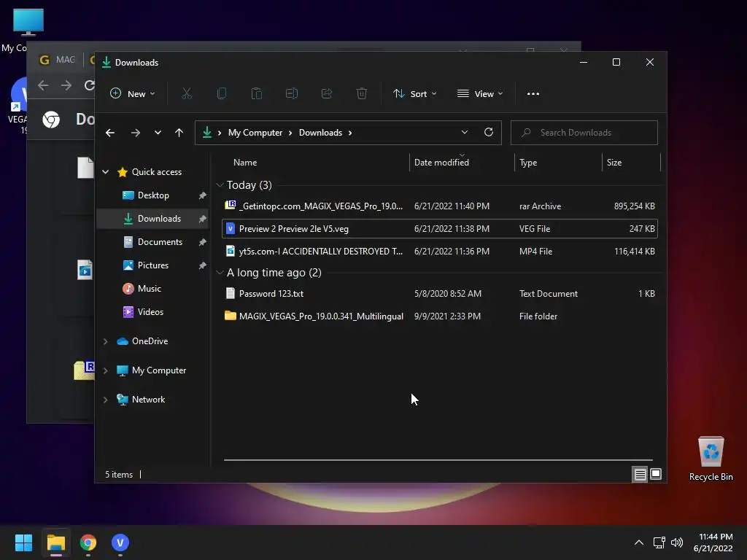
Task: Refresh the Downloads folder view
Action: click(488, 133)
